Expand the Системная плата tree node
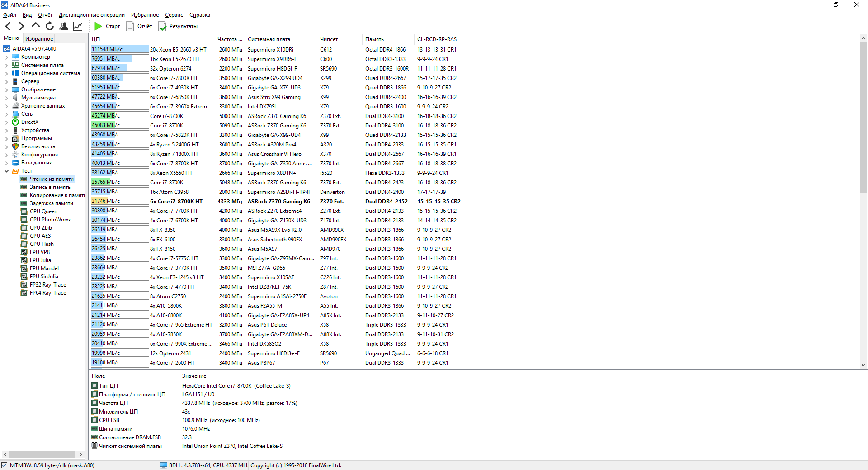Image resolution: width=868 pixels, height=470 pixels. tap(6, 66)
